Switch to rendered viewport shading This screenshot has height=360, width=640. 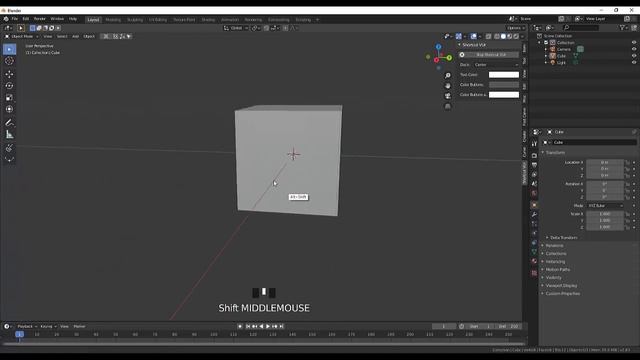[x=516, y=36]
